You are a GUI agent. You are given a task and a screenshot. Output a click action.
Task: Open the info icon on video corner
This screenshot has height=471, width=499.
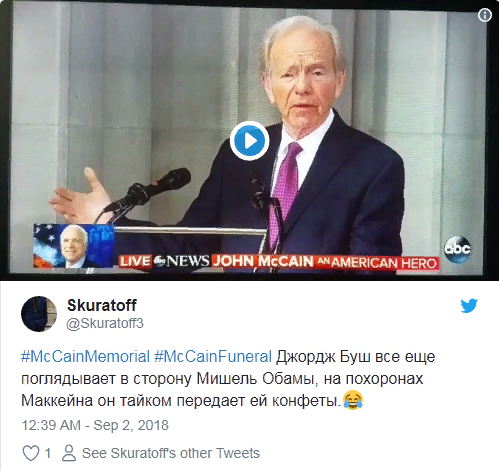tap(485, 15)
